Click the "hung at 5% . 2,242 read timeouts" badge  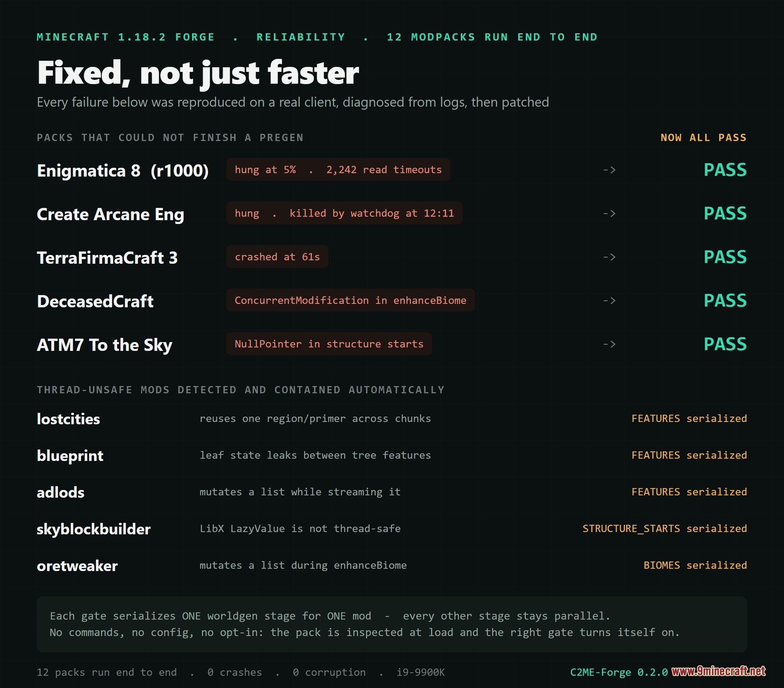click(338, 169)
